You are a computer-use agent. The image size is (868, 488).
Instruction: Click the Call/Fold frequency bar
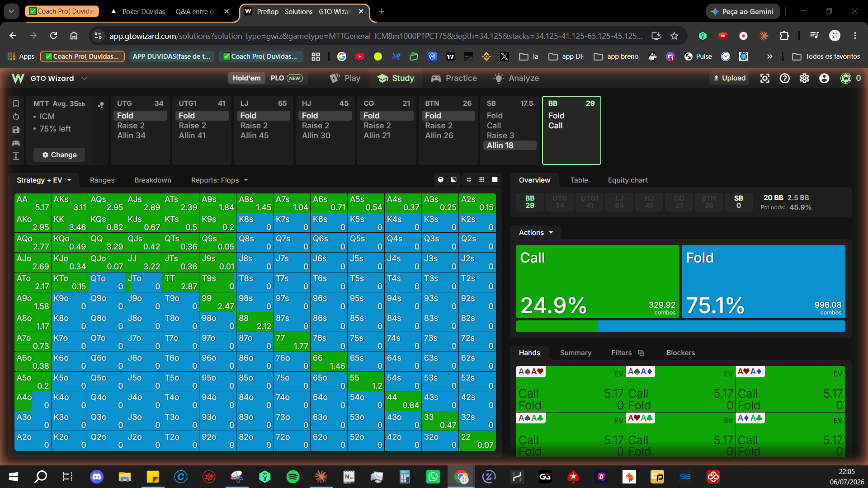click(x=680, y=326)
